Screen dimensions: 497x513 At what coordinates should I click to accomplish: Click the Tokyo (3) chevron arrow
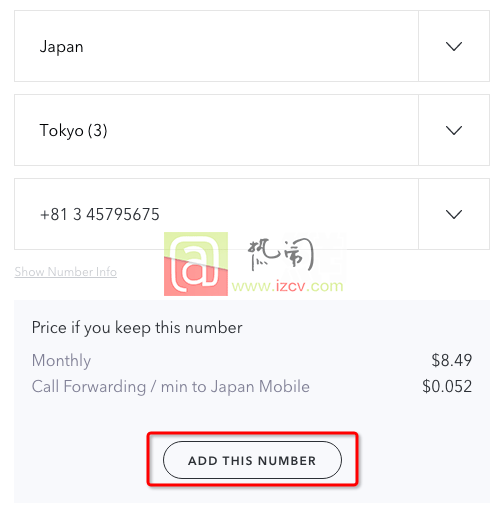pyautogui.click(x=454, y=130)
